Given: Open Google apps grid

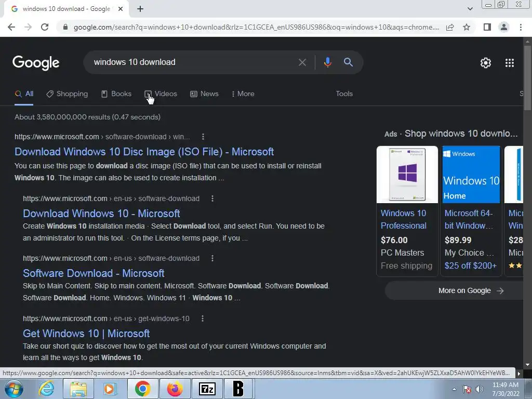Looking at the screenshot, I should coord(510,63).
